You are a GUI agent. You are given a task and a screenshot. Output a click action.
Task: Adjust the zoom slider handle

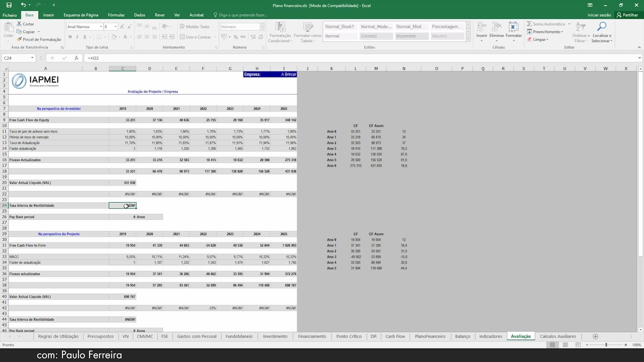coord(606,345)
